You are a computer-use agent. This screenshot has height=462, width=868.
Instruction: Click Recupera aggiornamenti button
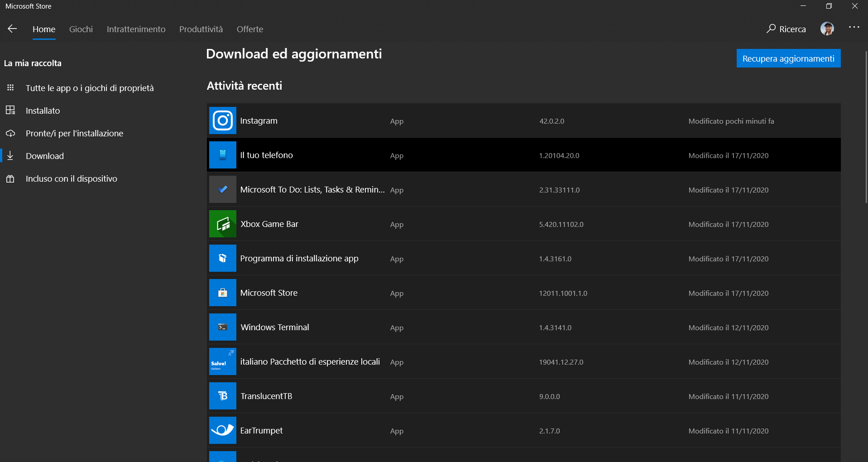tap(788, 58)
